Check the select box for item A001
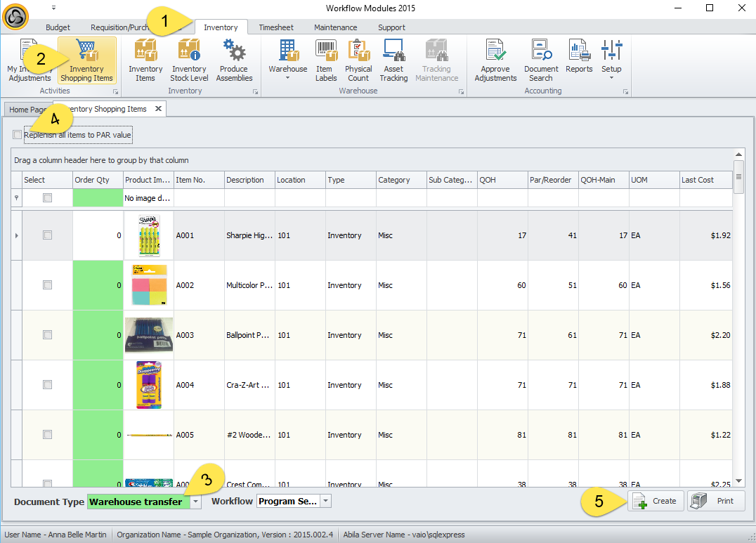 pos(47,235)
